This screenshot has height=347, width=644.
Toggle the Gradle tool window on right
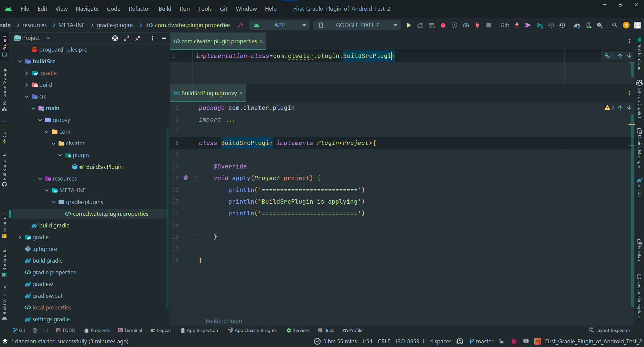639,188
